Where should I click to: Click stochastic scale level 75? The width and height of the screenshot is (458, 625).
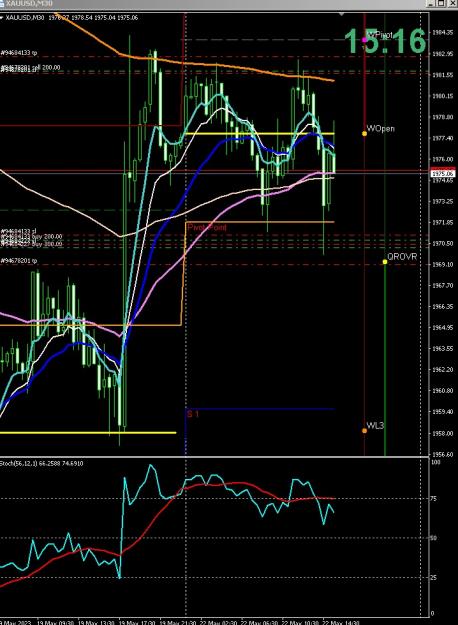point(435,499)
